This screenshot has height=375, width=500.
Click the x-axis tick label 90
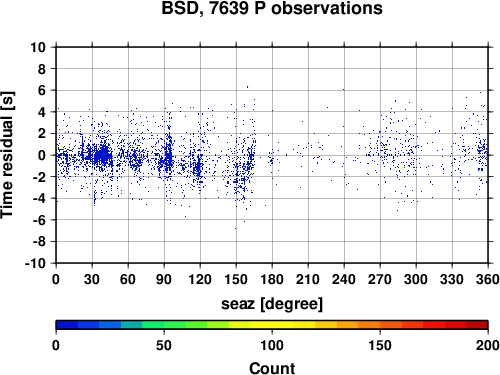point(164,279)
